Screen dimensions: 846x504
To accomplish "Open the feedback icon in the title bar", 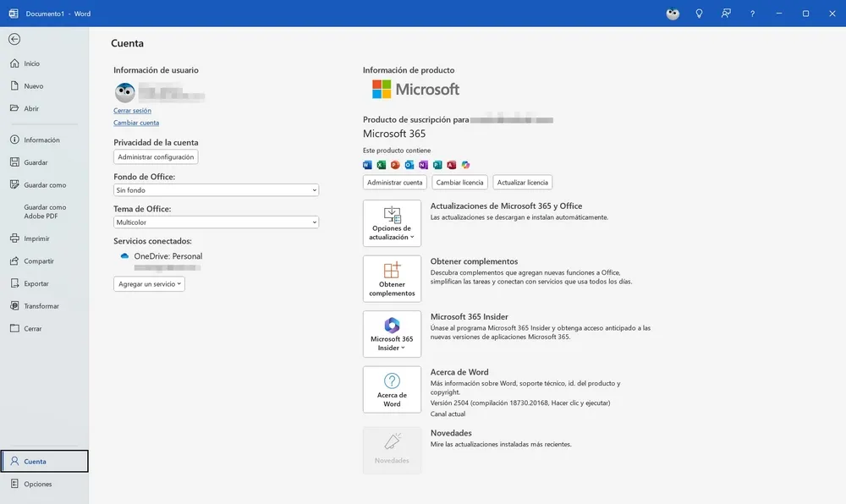I will pyautogui.click(x=726, y=14).
